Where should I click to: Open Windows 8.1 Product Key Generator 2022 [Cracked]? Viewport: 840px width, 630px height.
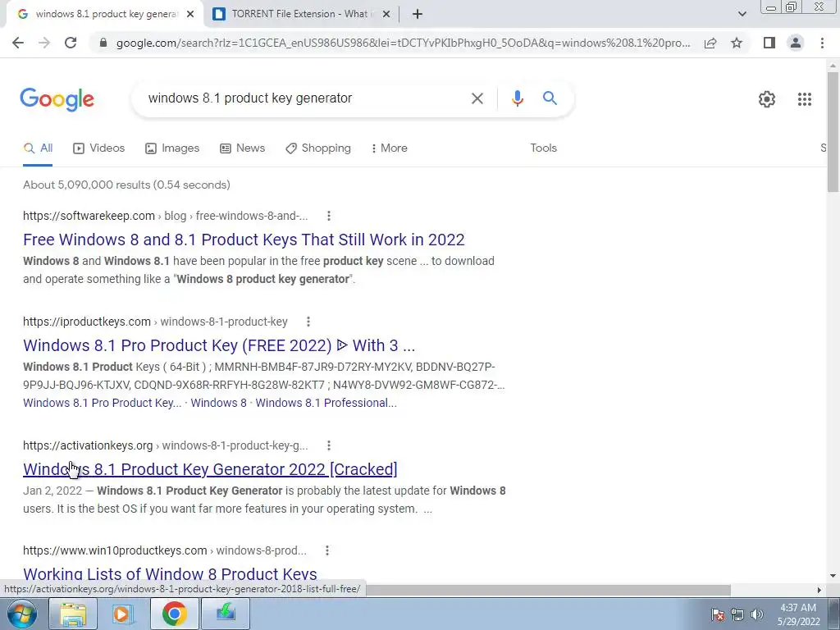(x=210, y=469)
